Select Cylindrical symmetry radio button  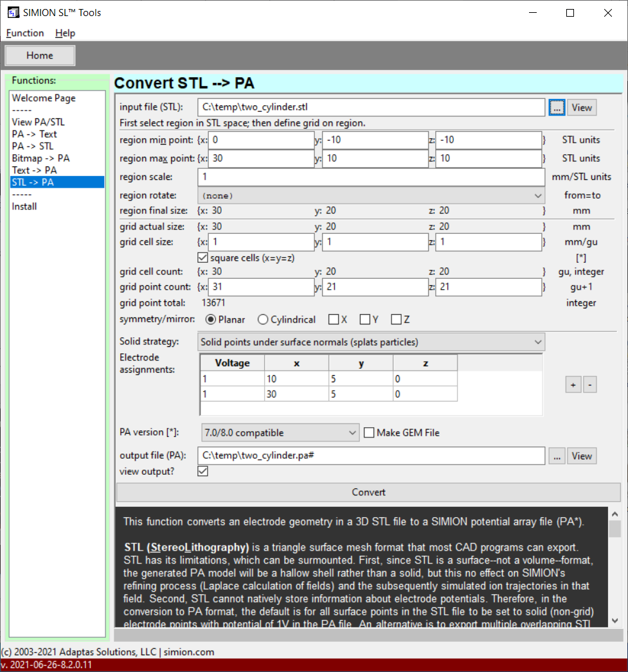[x=263, y=320]
